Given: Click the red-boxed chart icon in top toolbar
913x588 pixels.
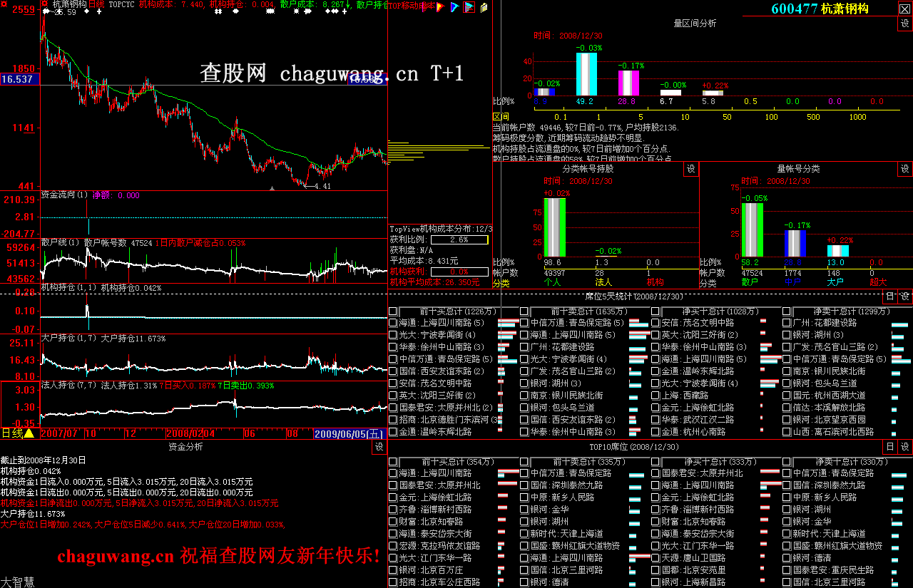Looking at the screenshot, I should (x=469, y=7).
